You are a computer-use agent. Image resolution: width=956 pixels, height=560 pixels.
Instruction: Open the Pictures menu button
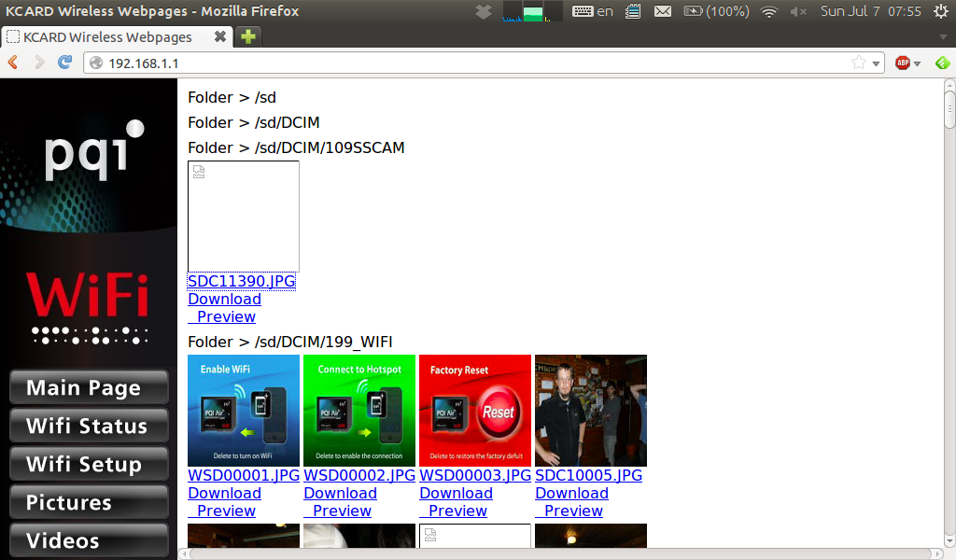89,502
